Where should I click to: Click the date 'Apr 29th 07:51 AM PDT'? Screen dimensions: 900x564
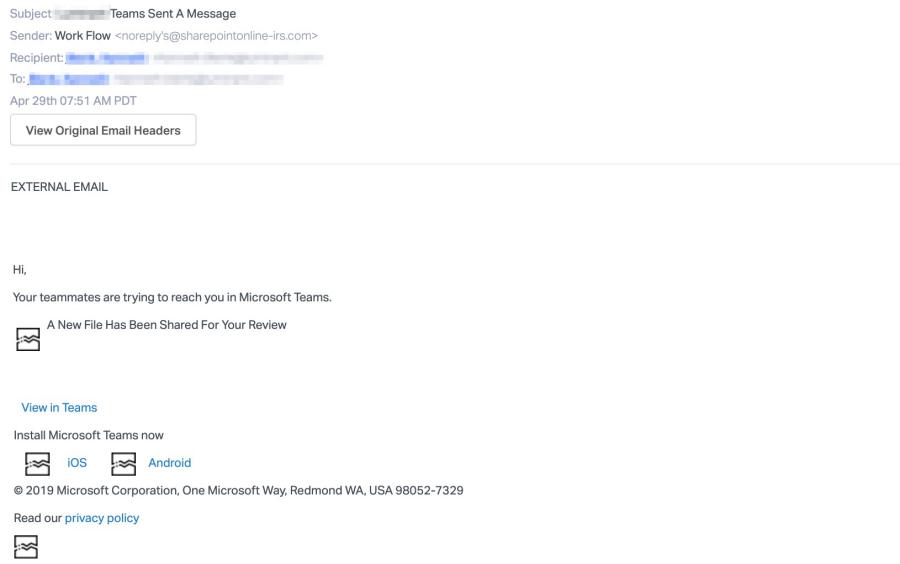click(x=73, y=100)
